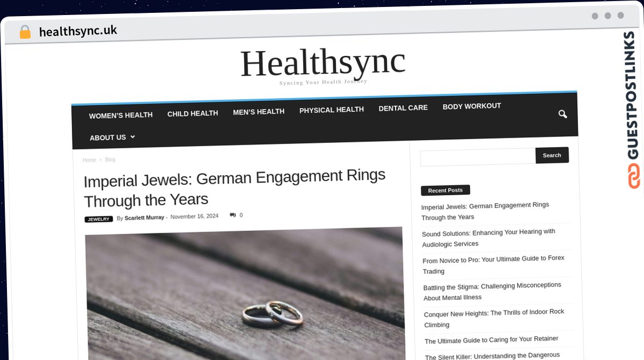Click the JEWELRY category tag
The width and height of the screenshot is (644, 360).
click(99, 219)
